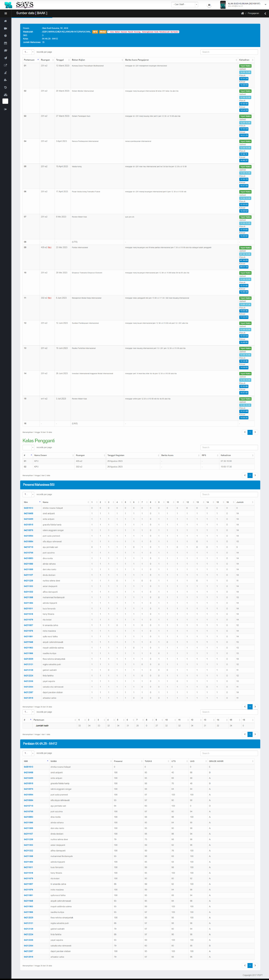Image resolution: width=269 pixels, height=980 pixels.
Task: Go to previous page of Pertemuan table
Action: pos(245,432)
